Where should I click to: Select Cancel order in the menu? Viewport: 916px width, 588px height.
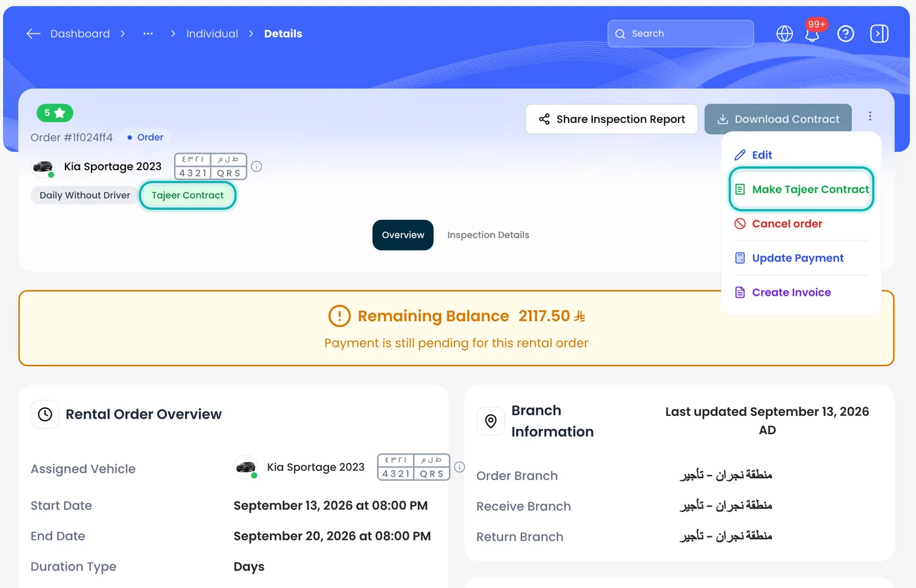tap(778, 224)
